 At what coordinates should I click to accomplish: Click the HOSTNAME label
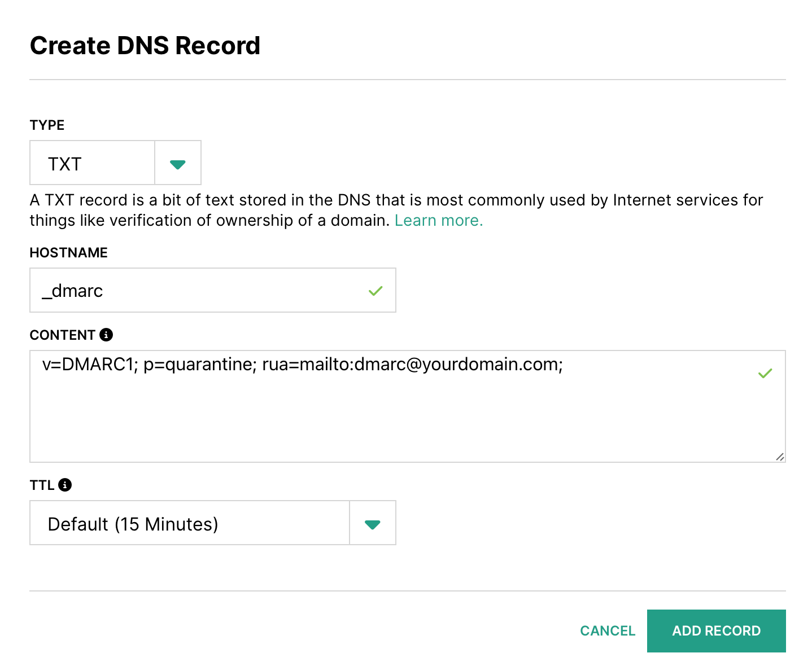tap(68, 252)
